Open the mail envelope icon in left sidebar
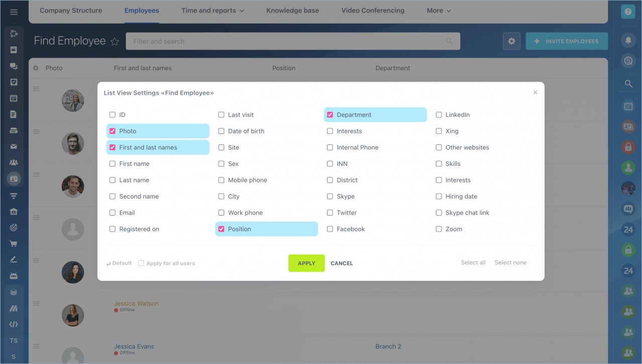The width and height of the screenshot is (642, 364). (14, 147)
